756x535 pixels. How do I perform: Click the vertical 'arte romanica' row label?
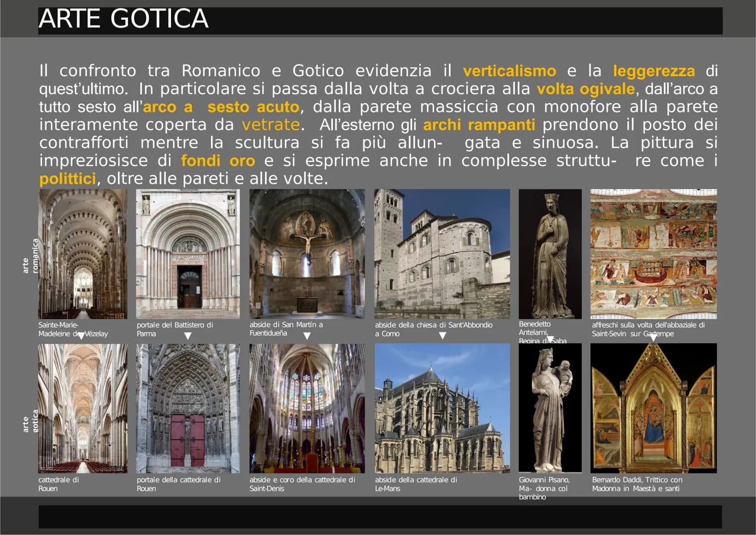tap(30, 256)
